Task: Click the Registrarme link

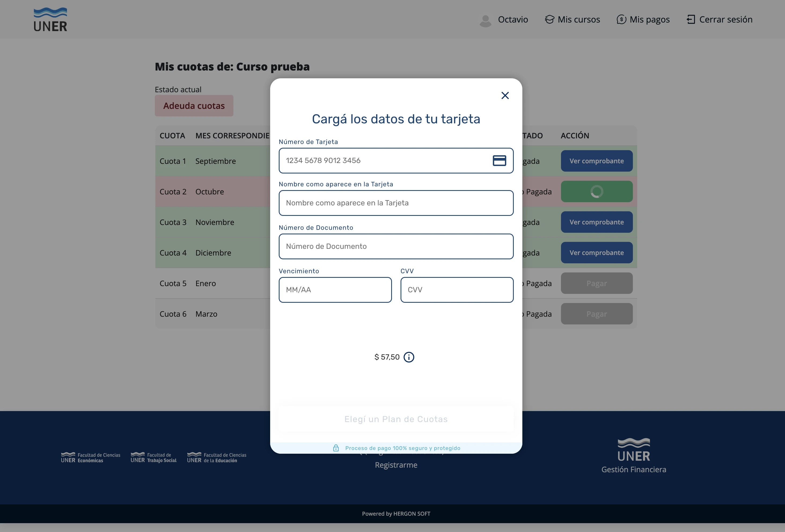Action: click(396, 465)
